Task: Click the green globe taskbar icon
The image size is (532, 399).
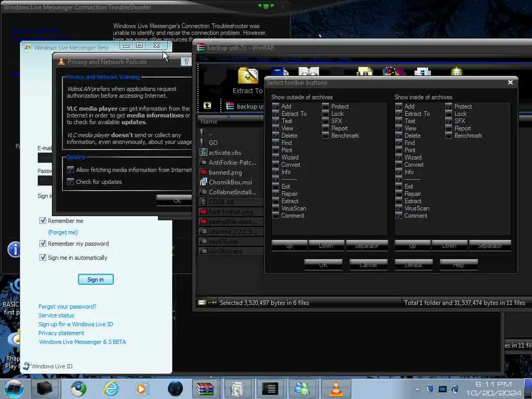Action: pos(78,389)
